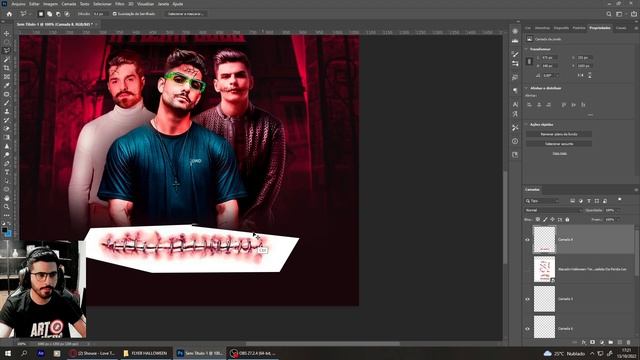
Task: Collapse the Ações rápidas section
Action: click(527, 124)
